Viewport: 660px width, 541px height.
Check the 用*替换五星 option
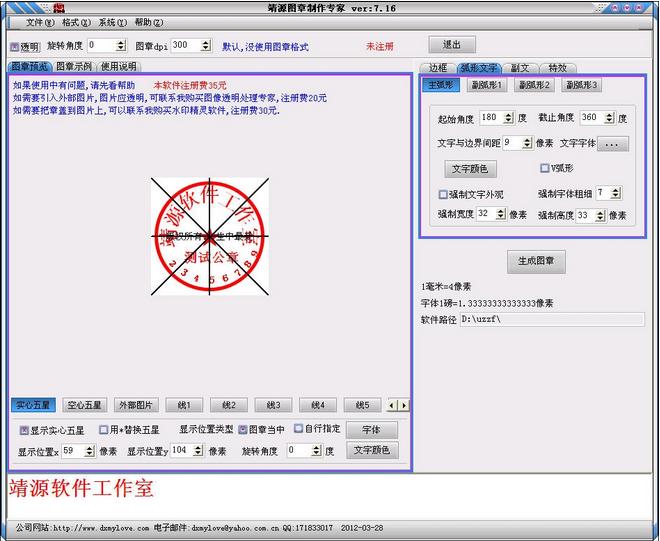(104, 430)
